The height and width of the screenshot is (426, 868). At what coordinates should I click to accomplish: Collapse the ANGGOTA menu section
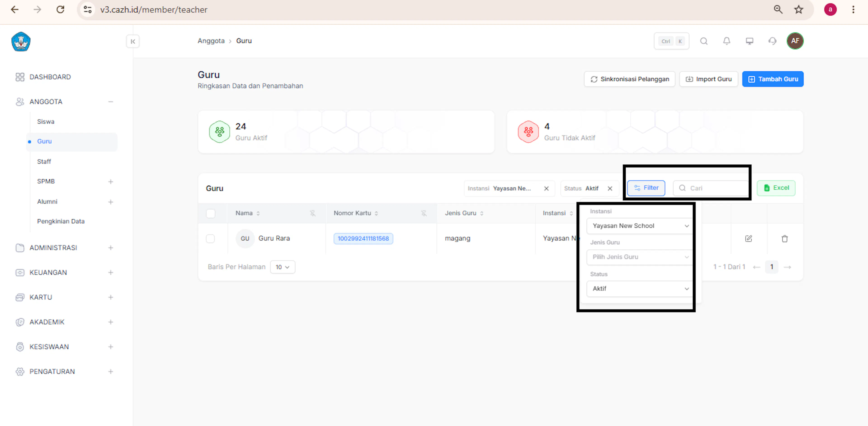click(111, 102)
